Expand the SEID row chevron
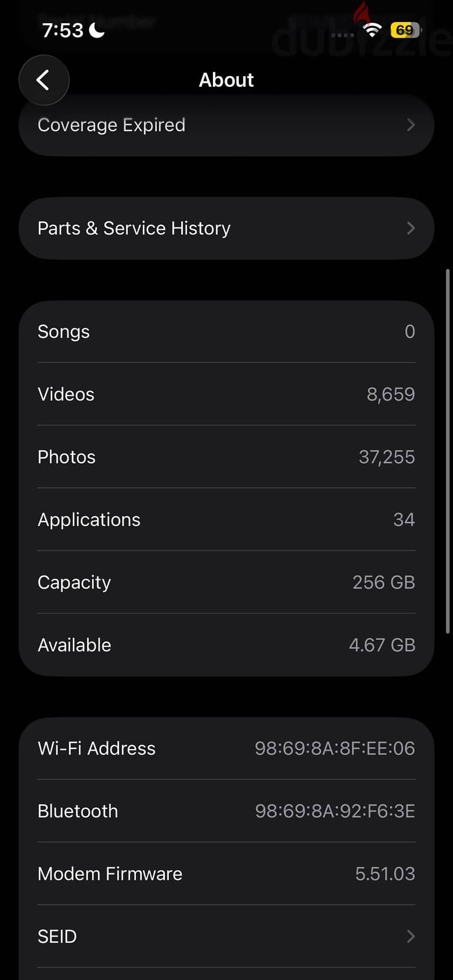This screenshot has width=453, height=980. point(411,936)
